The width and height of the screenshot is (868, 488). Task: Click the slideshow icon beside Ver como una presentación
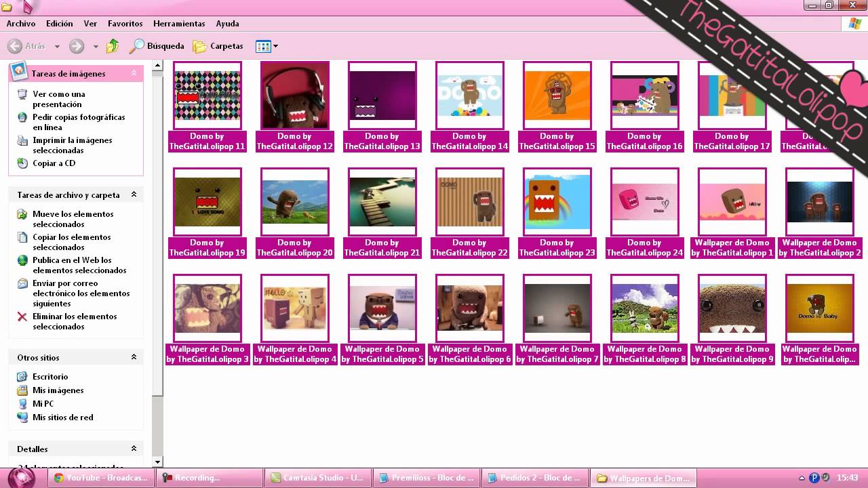point(22,94)
